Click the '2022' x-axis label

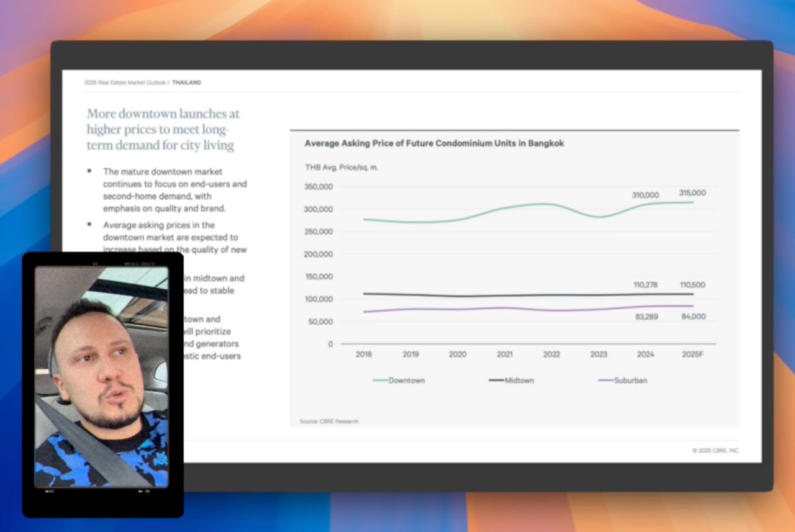point(552,354)
